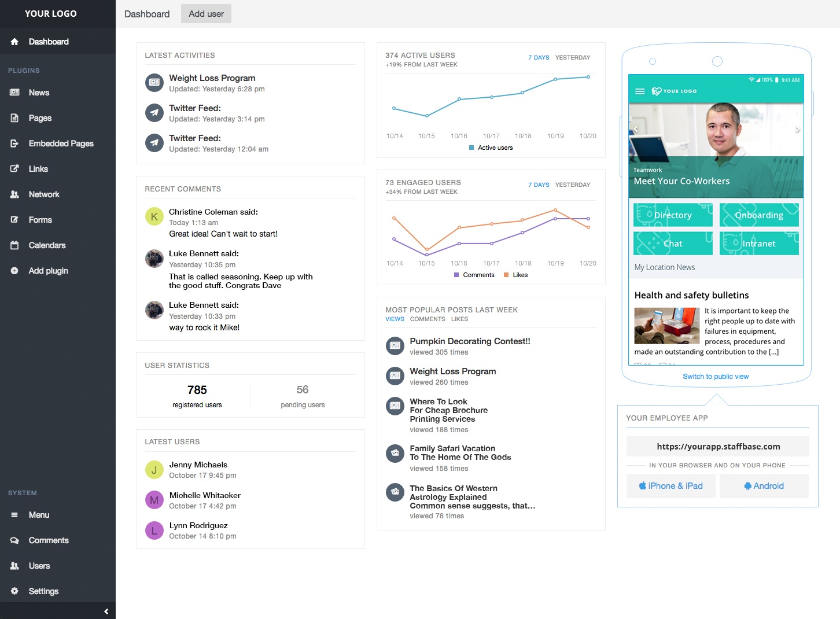Viewport: 840px width, 619px height.
Task: Click the yourapp.staffbase.com URL field
Action: click(x=717, y=447)
